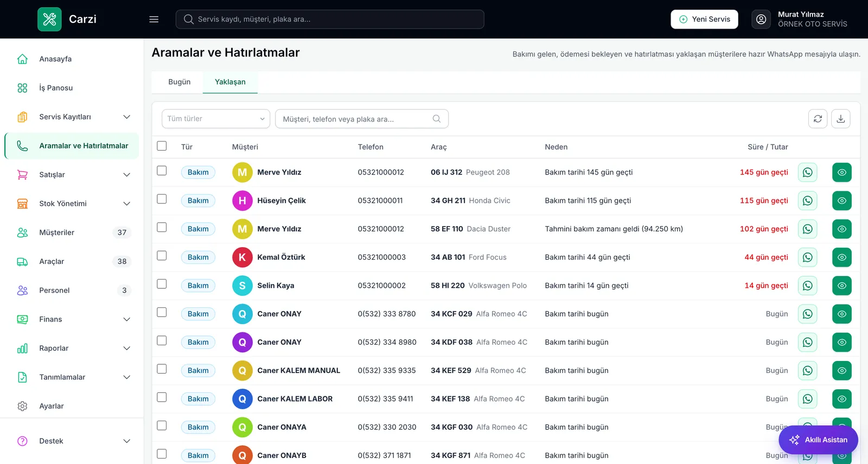Download the reminders list
Image resolution: width=868 pixels, height=464 pixels.
(840, 119)
